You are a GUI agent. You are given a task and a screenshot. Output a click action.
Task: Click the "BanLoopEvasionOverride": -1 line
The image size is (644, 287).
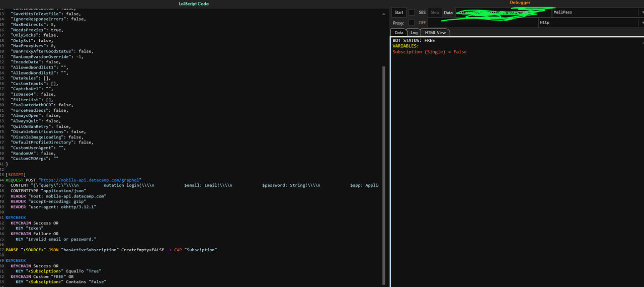(47, 57)
